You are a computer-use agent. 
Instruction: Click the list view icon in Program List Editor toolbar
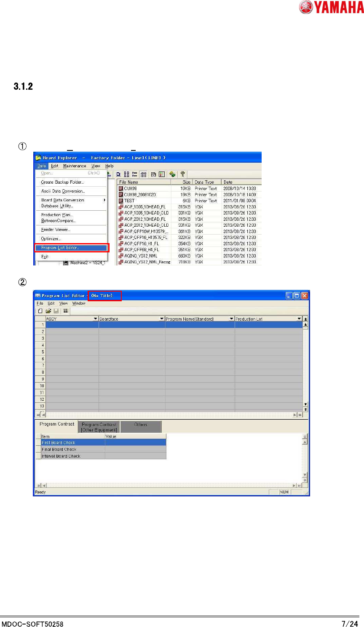(66, 311)
